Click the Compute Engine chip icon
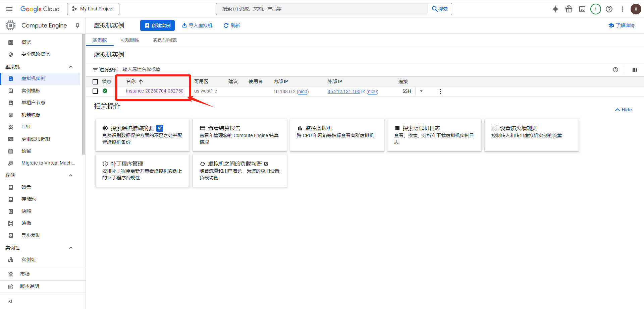Viewport: 644px width, 309px height. [11, 25]
